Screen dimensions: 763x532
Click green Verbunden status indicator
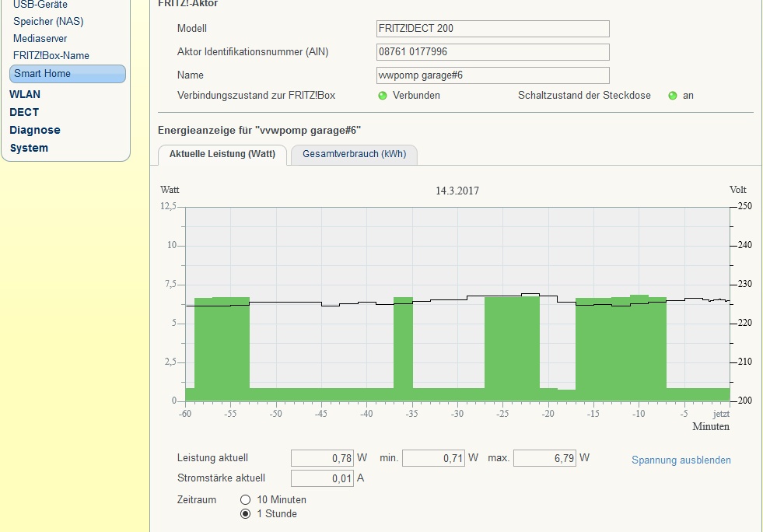[383, 96]
